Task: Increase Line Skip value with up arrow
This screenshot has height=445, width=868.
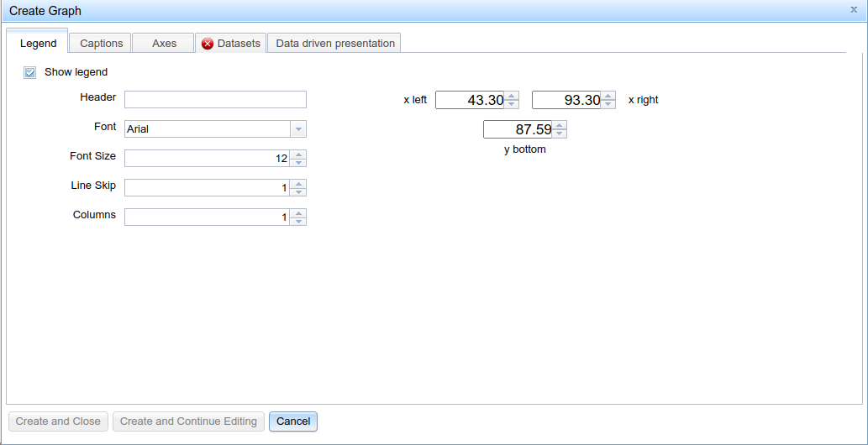Action: pos(299,184)
